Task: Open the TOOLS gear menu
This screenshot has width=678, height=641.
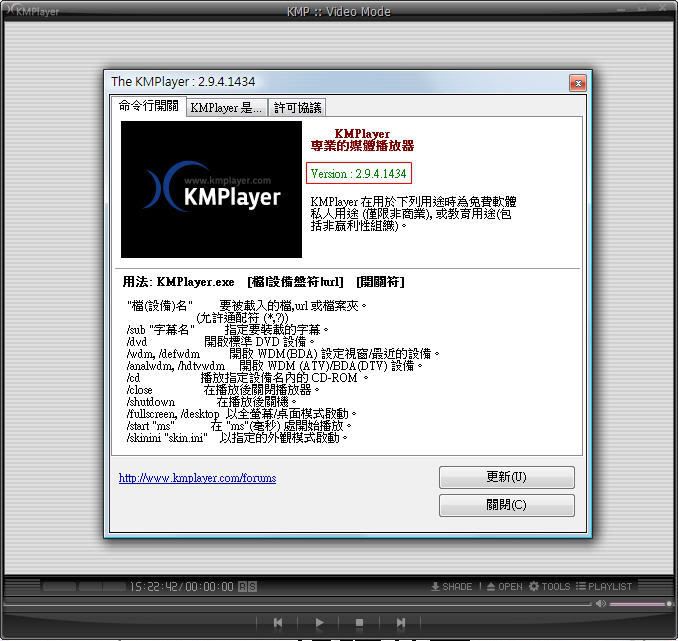Action: 550,587
